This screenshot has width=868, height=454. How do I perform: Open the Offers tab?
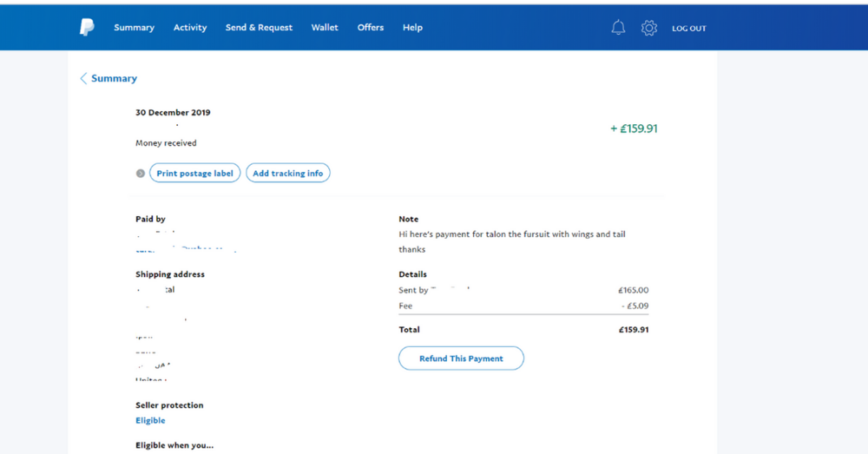click(x=371, y=28)
